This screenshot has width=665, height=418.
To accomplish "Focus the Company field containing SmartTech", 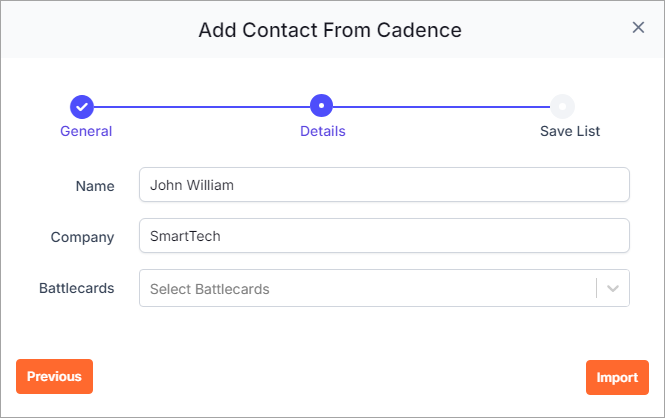I will coord(384,236).
